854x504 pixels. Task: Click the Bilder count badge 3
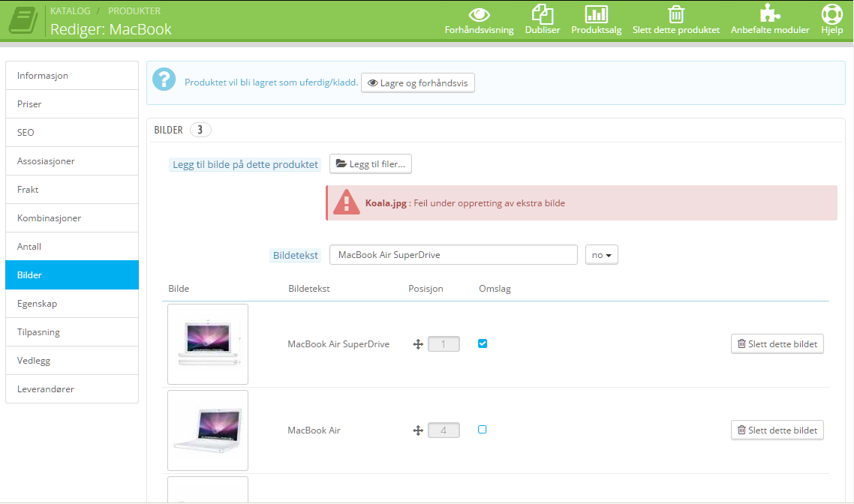[200, 130]
